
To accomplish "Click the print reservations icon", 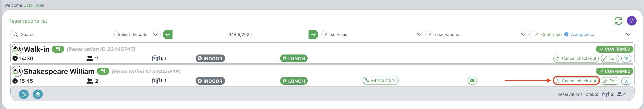I will (38, 94).
